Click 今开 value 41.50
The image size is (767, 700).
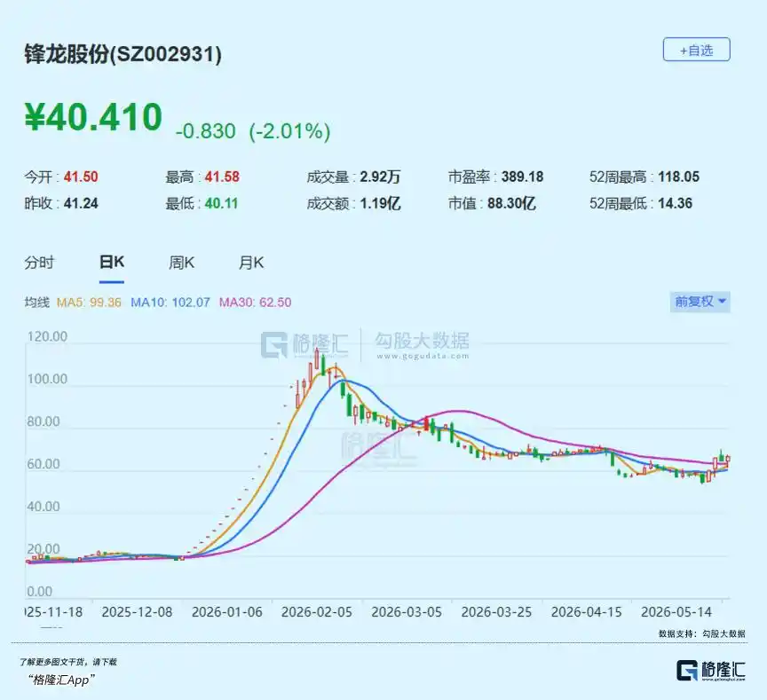(81, 177)
